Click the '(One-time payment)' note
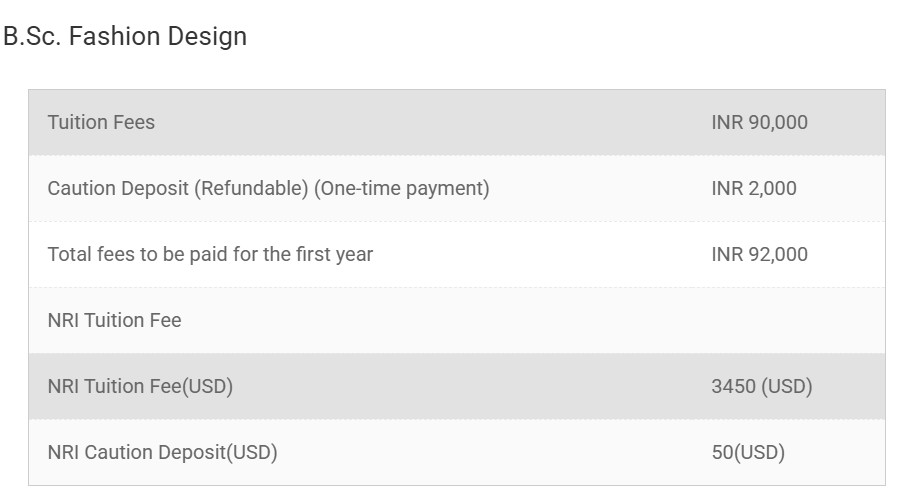The image size is (911, 499). click(402, 188)
